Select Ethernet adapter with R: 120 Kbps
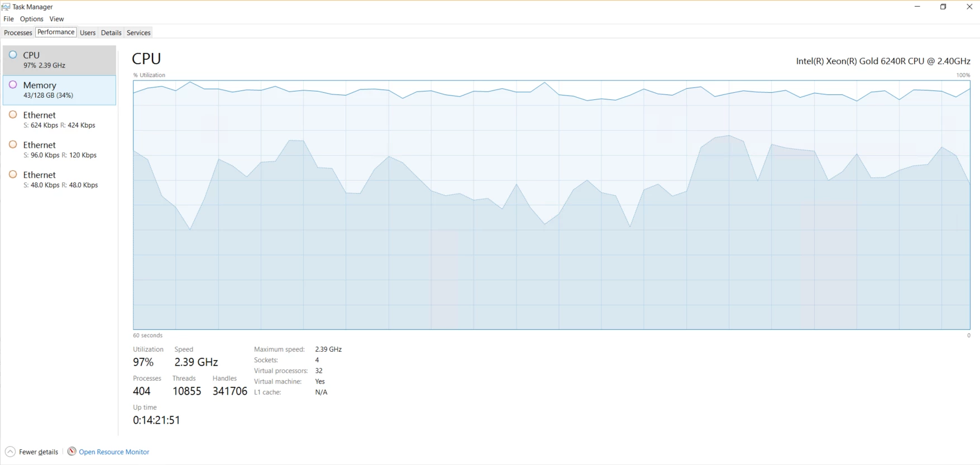Screen dimensions: 980x465 (x=59, y=150)
